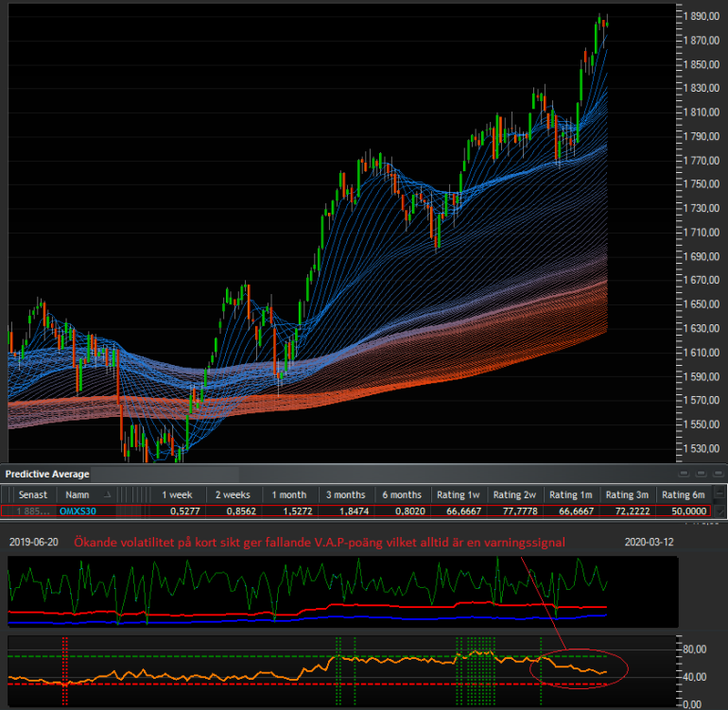Click the 1 week column header

(177, 495)
